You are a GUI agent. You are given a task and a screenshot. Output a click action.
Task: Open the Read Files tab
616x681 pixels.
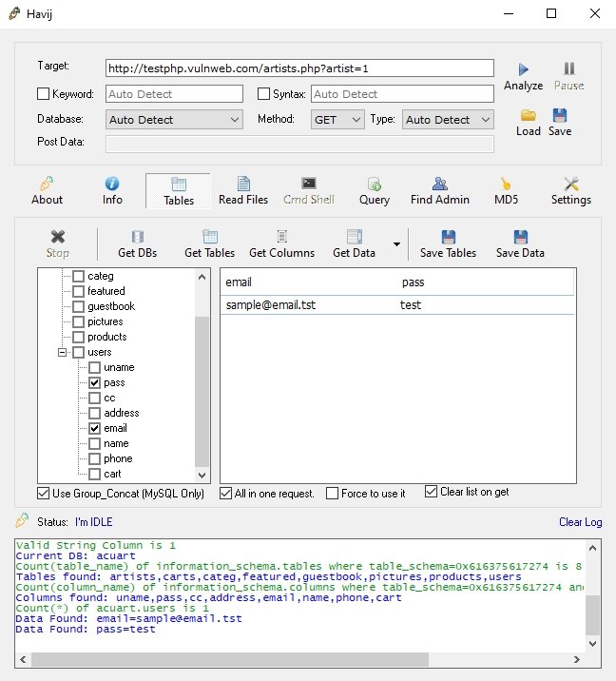point(243,191)
